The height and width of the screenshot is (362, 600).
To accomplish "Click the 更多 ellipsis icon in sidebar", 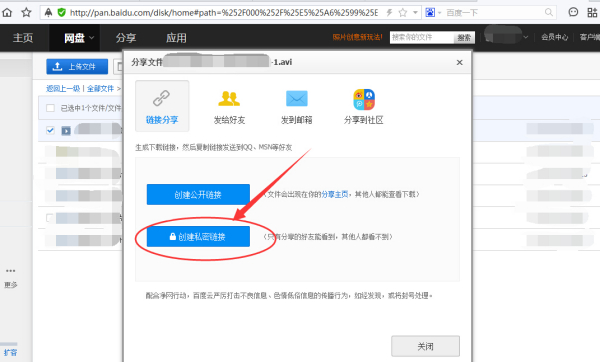I will coord(10,271).
